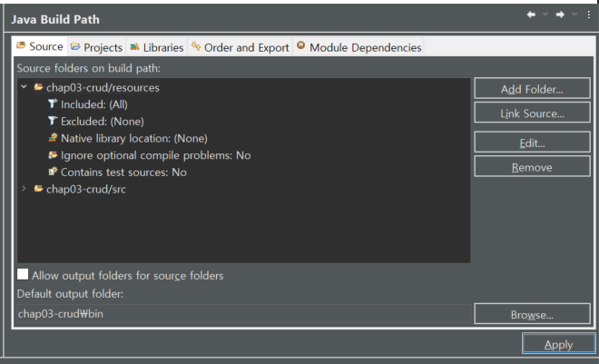Click the Link Source... button
Screen dimensions: 599x364
532,113
